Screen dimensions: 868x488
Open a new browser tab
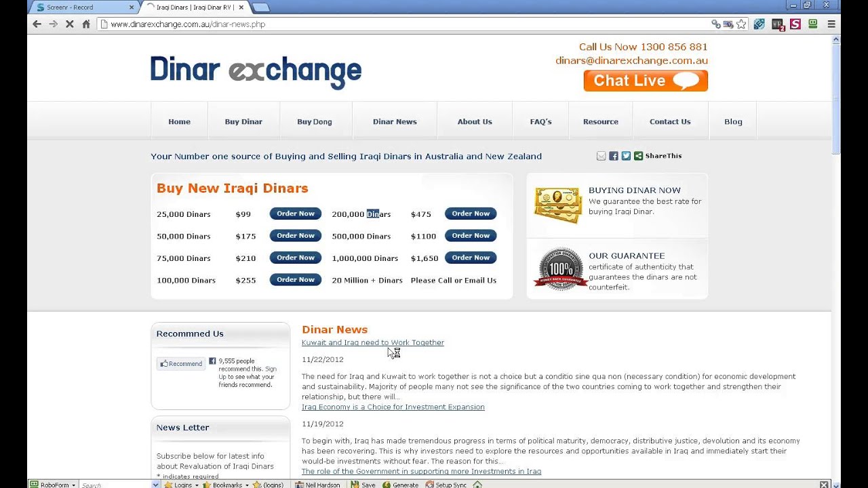coord(260,7)
